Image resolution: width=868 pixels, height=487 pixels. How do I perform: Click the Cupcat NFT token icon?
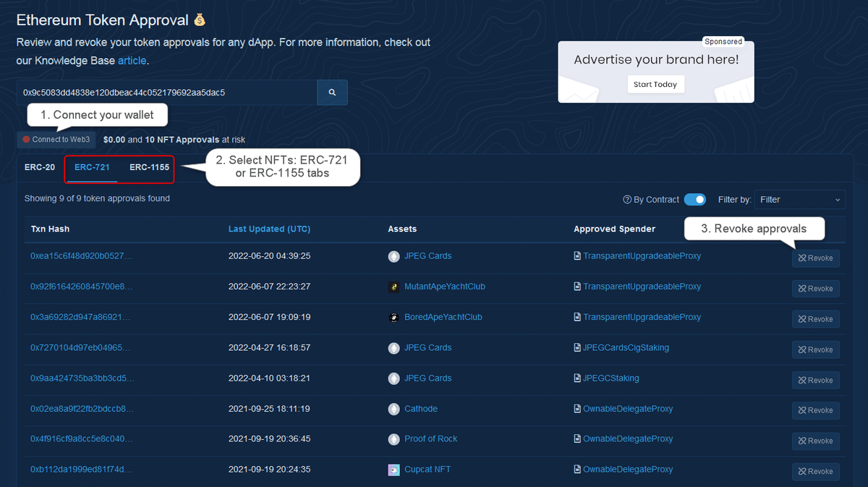point(393,470)
